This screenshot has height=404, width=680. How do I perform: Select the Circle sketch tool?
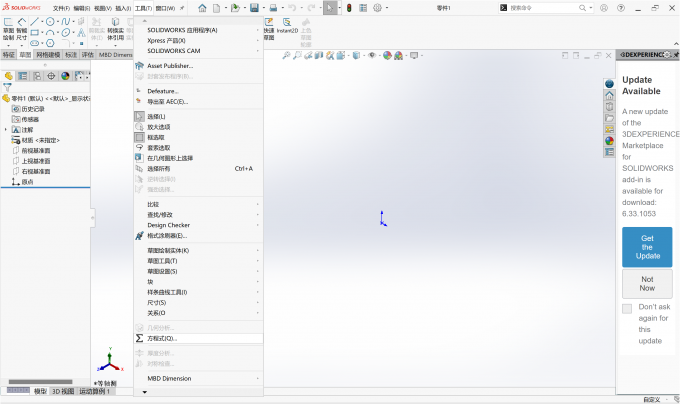pyautogui.click(x=50, y=21)
